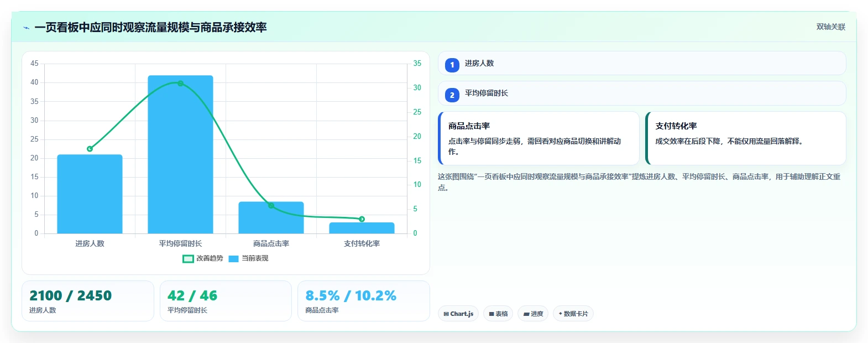Open the 商品点击率 insight card
Screen dimensions: 868x343
(538, 138)
